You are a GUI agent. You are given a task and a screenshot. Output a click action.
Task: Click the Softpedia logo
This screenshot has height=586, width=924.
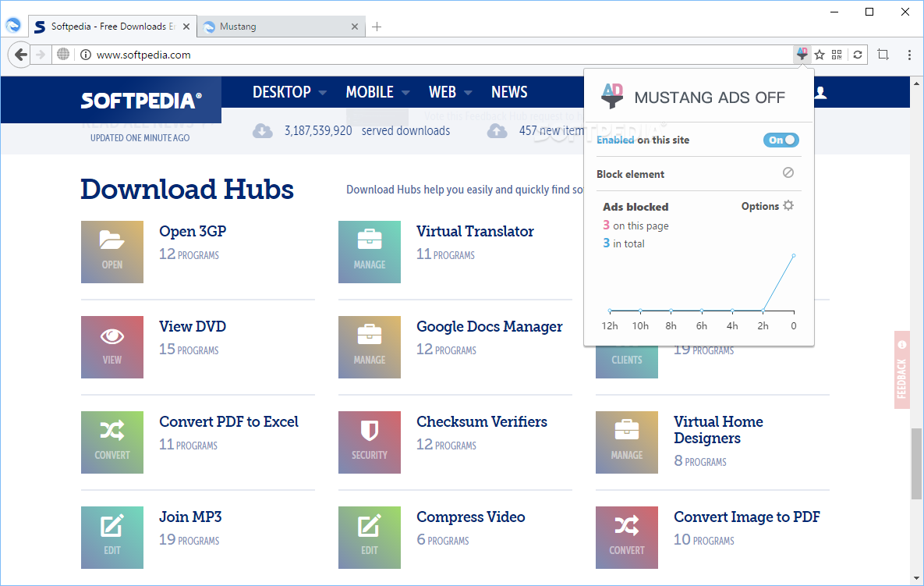(141, 100)
